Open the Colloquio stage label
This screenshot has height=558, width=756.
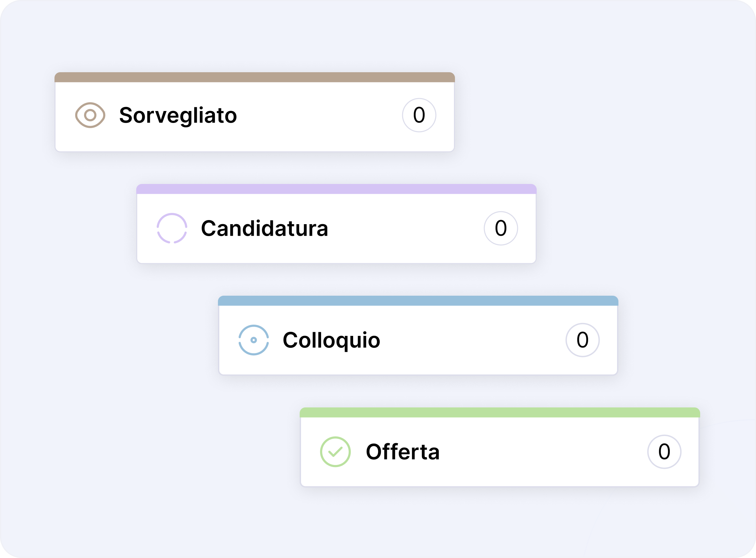[x=331, y=340]
